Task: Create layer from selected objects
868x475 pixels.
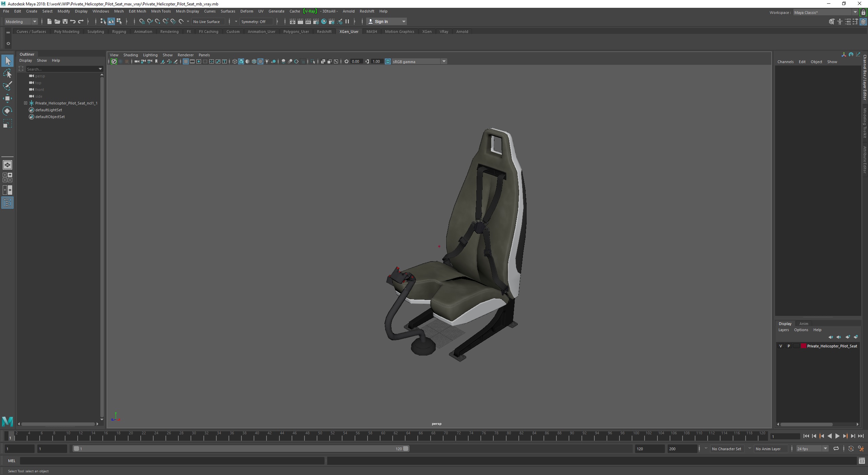Action: (x=856, y=337)
